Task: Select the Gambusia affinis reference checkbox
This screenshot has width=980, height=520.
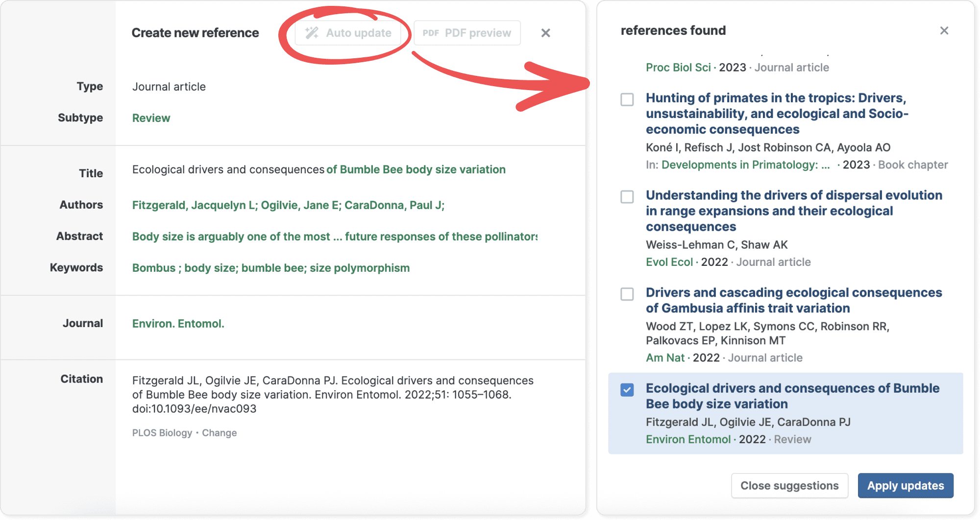Action: [627, 294]
